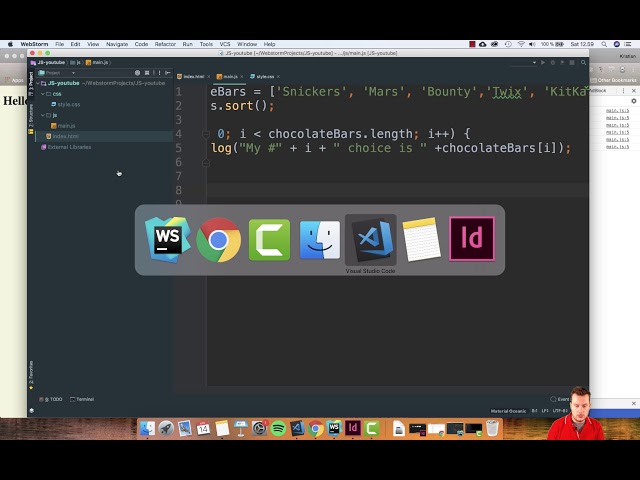The height and width of the screenshot is (480, 640).
Task: Open Launchpad rocket in the Dock
Action: [x=166, y=429]
